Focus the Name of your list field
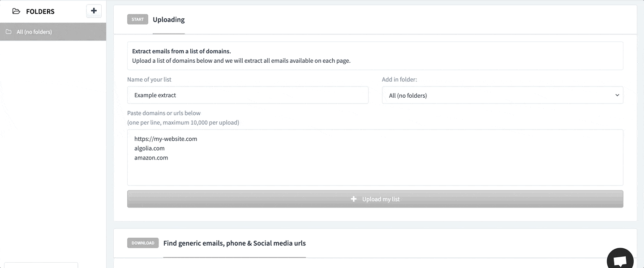This screenshot has height=268, width=644. pyautogui.click(x=248, y=95)
